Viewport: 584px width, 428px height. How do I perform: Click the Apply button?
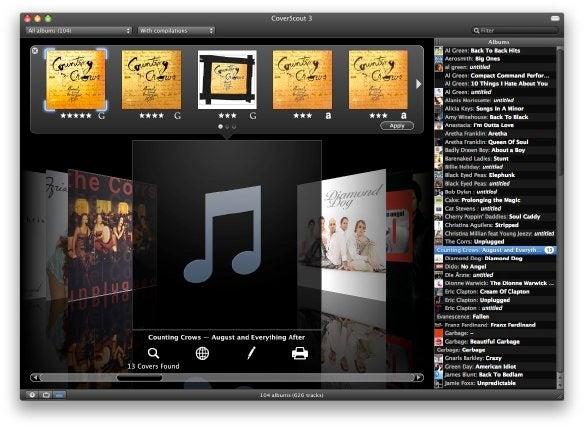click(397, 126)
